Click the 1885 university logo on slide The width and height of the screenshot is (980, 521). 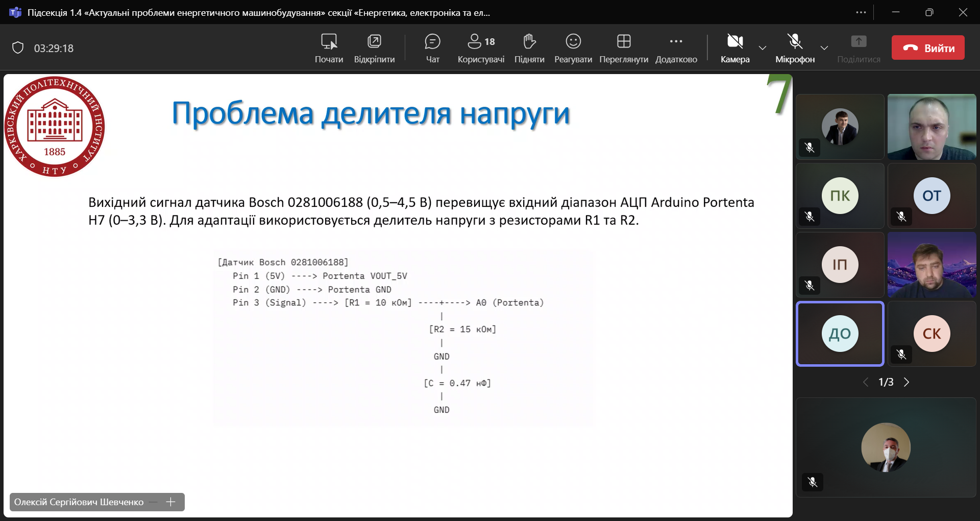[x=55, y=126]
